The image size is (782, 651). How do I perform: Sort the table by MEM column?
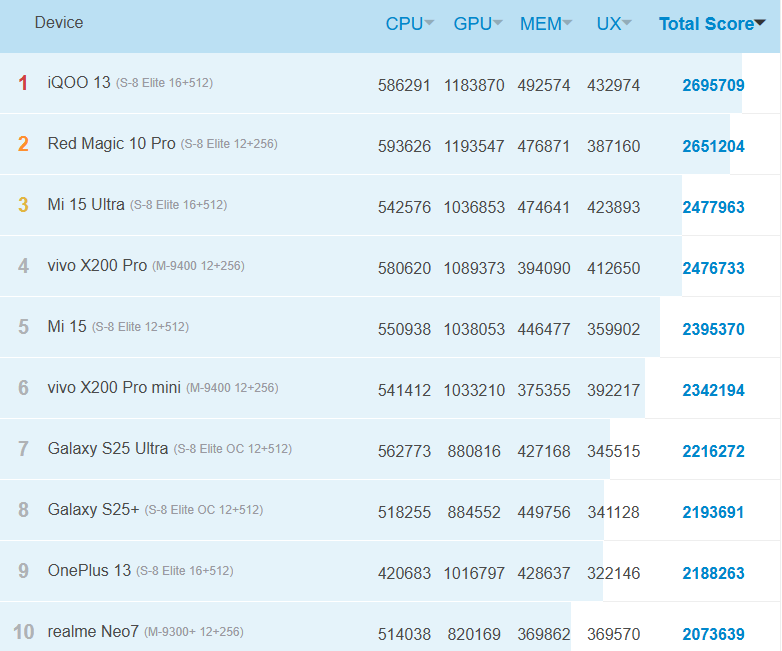coord(546,23)
